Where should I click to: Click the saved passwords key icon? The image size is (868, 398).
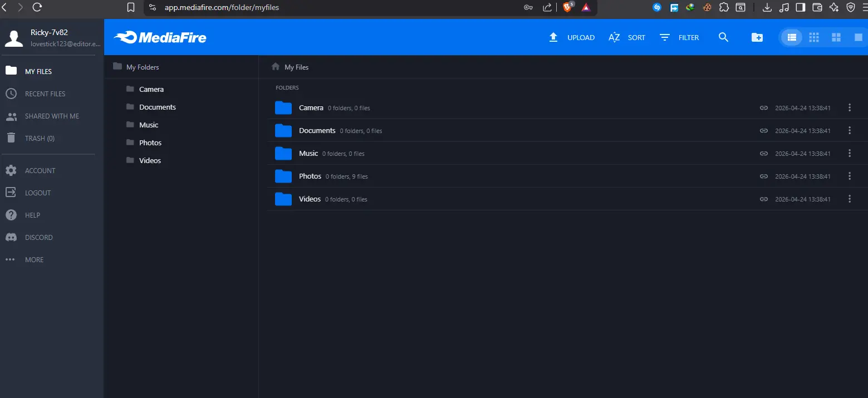529,7
